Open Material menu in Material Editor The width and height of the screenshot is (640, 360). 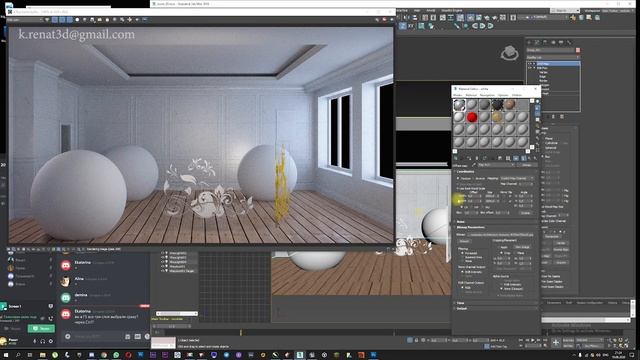471,95
